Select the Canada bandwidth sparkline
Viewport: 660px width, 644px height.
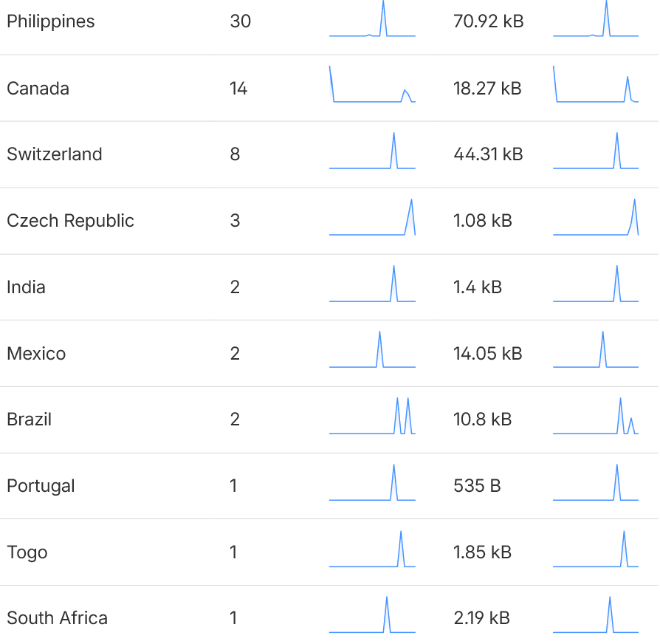pos(596,83)
